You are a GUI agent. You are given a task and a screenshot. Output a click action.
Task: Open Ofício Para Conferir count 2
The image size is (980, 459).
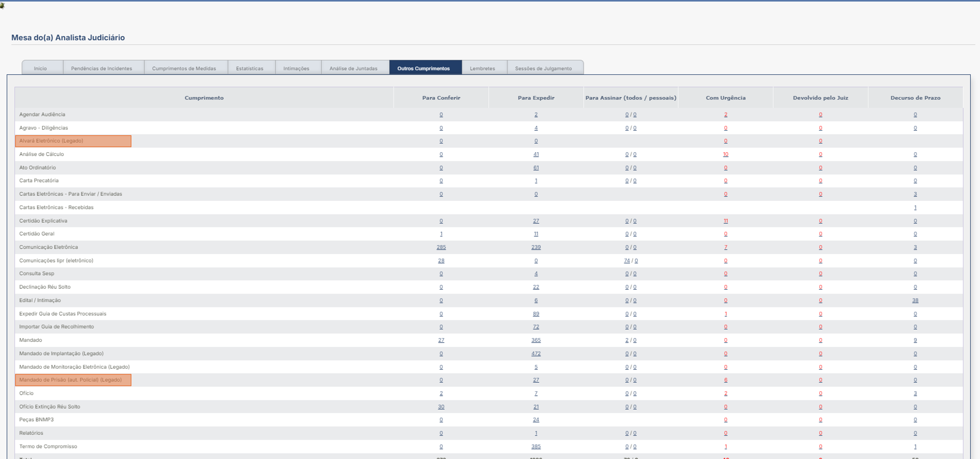pos(441,393)
